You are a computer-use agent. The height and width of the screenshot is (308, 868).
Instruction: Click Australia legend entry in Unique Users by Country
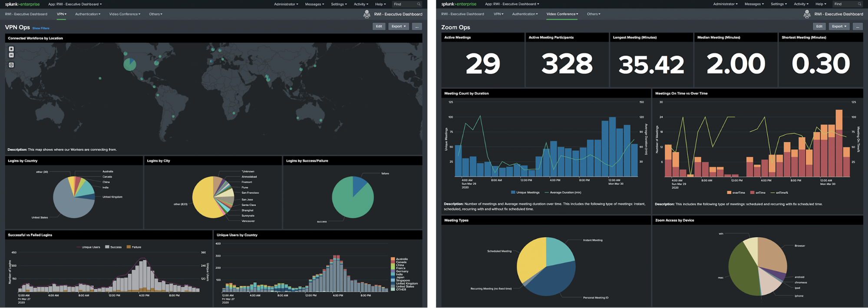pyautogui.click(x=399, y=259)
